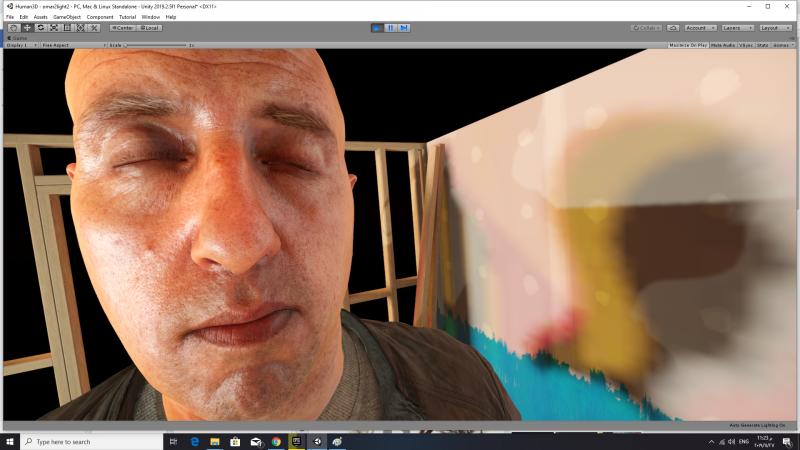
Task: Open the Layers dropdown
Action: pyautogui.click(x=737, y=28)
